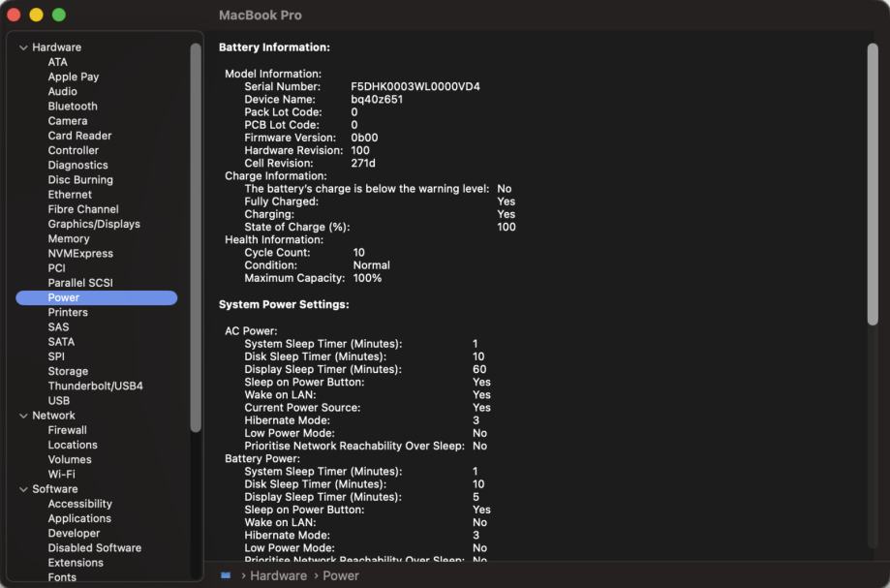This screenshot has width=890, height=588.
Task: Select ATA in the sidebar
Action: (x=57, y=62)
